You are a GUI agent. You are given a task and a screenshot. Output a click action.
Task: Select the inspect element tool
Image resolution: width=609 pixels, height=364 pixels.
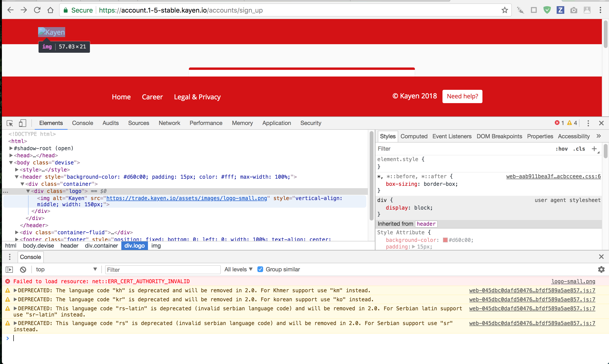tap(10, 123)
